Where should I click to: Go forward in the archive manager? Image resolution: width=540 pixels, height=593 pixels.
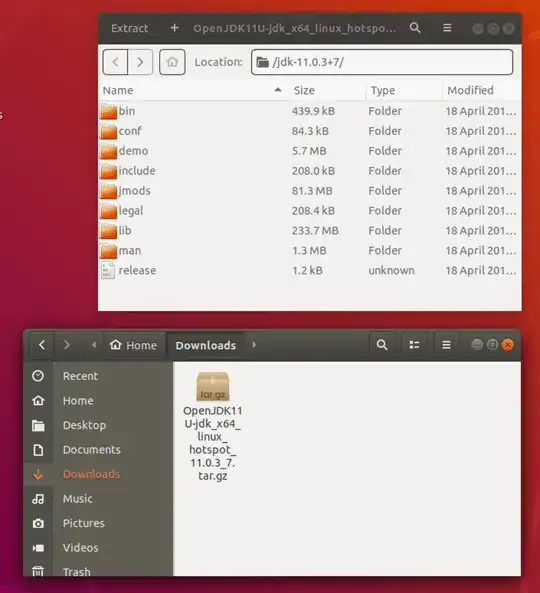point(140,62)
